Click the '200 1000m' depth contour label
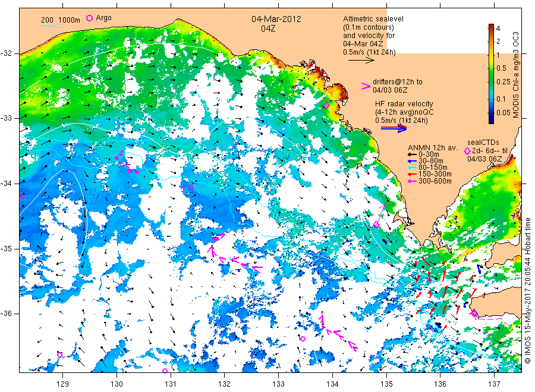Viewport: 535px width, 392px height. 61,20
